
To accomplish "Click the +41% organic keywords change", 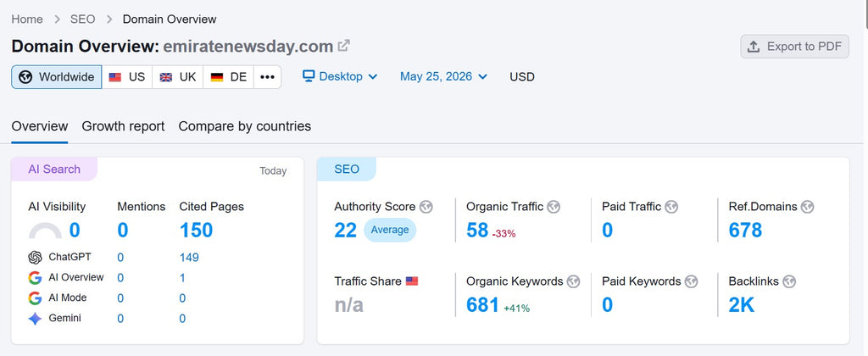I will point(516,309).
